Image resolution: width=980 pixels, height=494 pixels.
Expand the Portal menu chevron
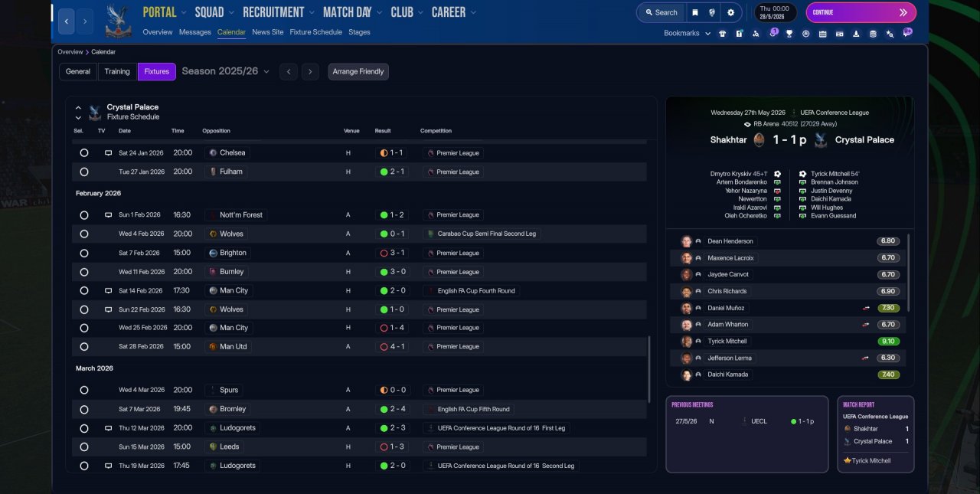pyautogui.click(x=184, y=13)
